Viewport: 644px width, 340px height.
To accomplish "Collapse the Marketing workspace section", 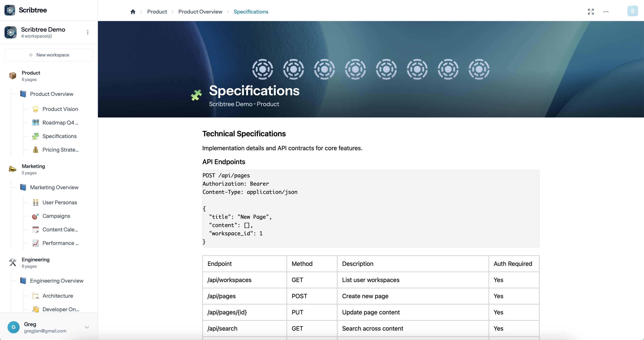I will tap(12, 169).
